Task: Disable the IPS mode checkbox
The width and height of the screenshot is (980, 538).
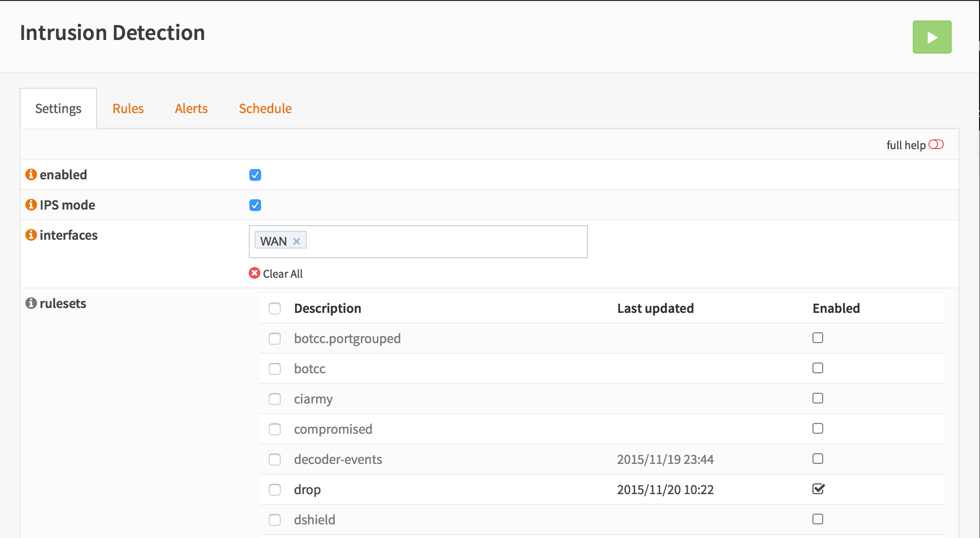Action: pos(255,205)
